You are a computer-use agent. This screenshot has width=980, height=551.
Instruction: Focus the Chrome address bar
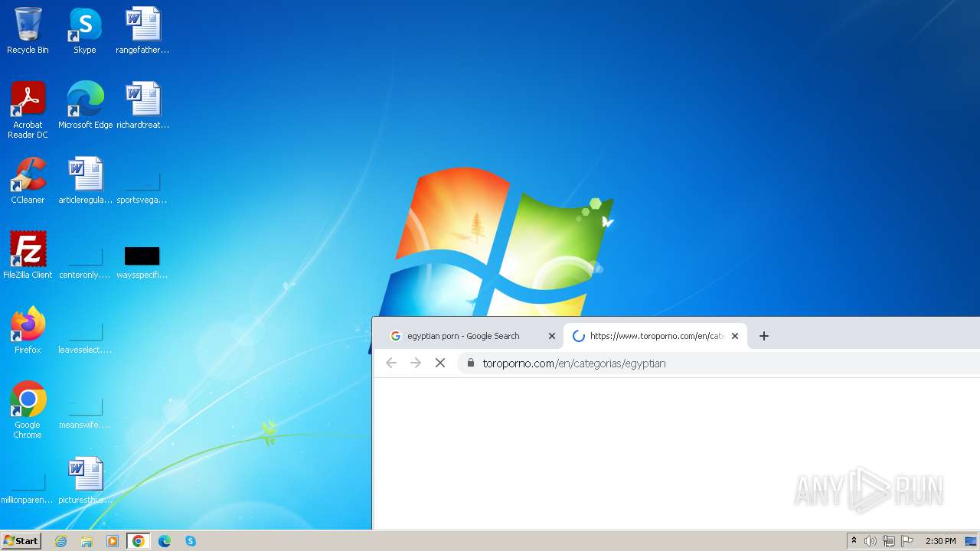tap(720, 364)
